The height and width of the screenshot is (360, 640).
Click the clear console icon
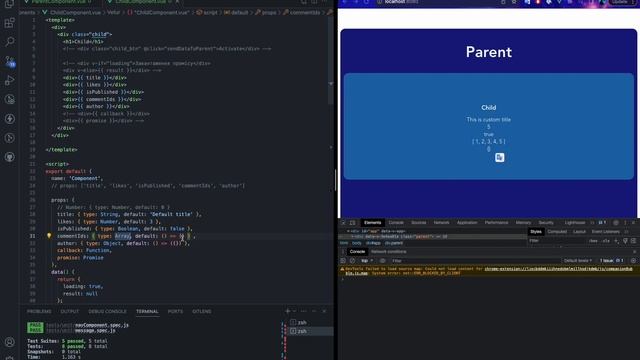tap(352, 260)
